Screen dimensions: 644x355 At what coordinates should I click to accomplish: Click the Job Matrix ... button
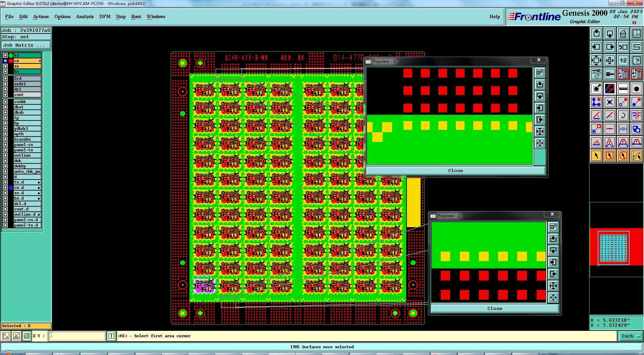(x=26, y=45)
